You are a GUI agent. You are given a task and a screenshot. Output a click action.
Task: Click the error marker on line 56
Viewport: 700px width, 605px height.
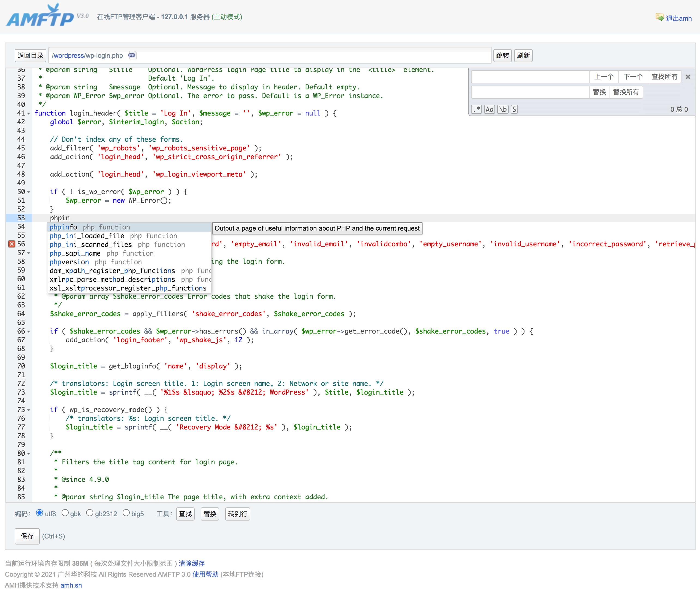tap(11, 244)
